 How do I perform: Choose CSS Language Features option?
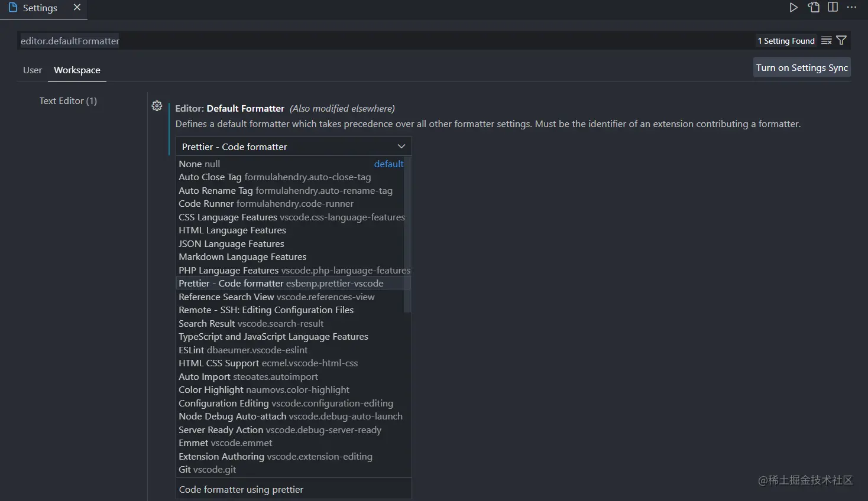pos(290,217)
